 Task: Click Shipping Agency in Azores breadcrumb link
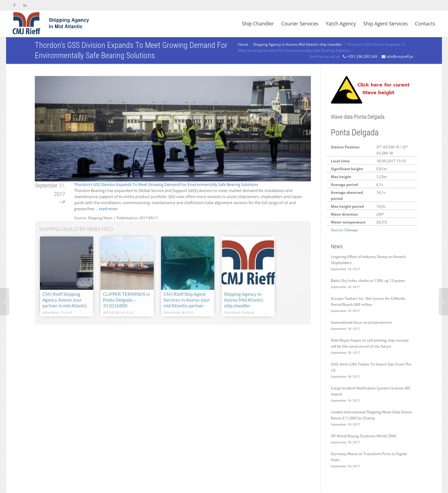[x=297, y=44]
